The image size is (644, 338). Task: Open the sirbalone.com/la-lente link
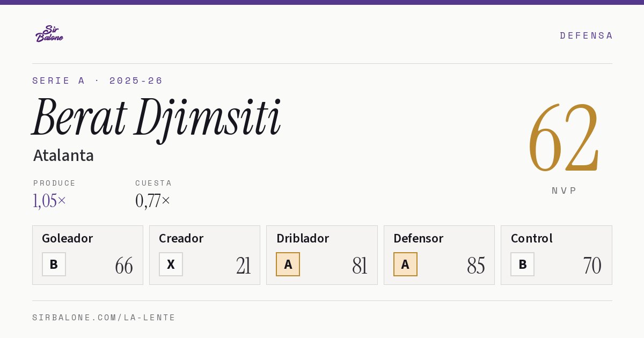(104, 318)
